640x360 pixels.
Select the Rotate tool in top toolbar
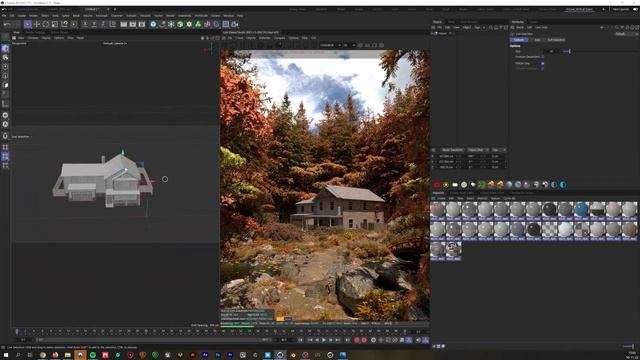[46, 24]
